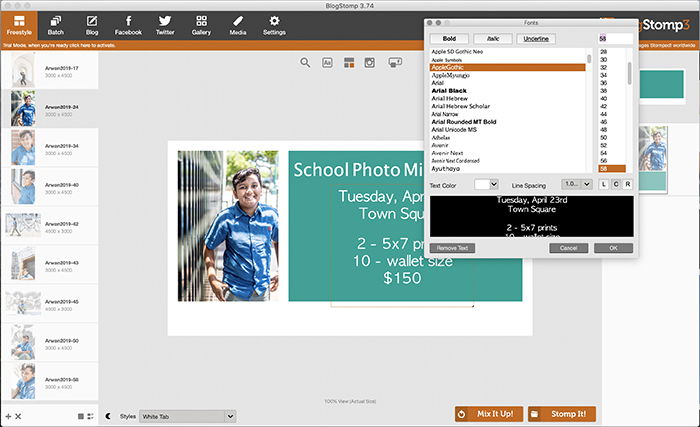Click the font size input field

[615, 39]
